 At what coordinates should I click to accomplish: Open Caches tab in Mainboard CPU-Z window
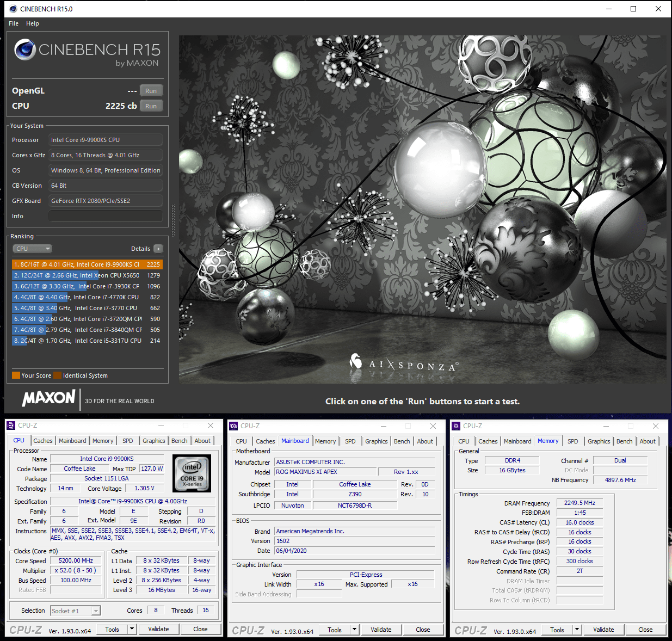[265, 441]
